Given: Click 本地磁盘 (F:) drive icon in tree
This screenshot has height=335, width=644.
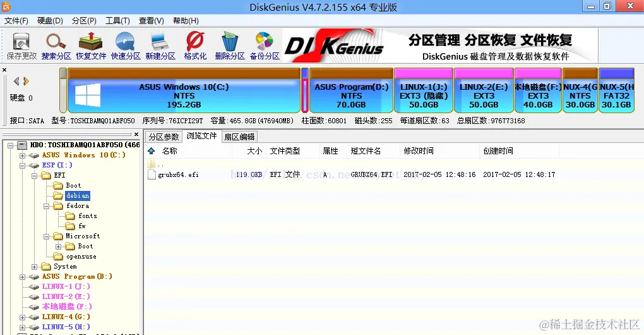Looking at the screenshot, I should coord(33,307).
